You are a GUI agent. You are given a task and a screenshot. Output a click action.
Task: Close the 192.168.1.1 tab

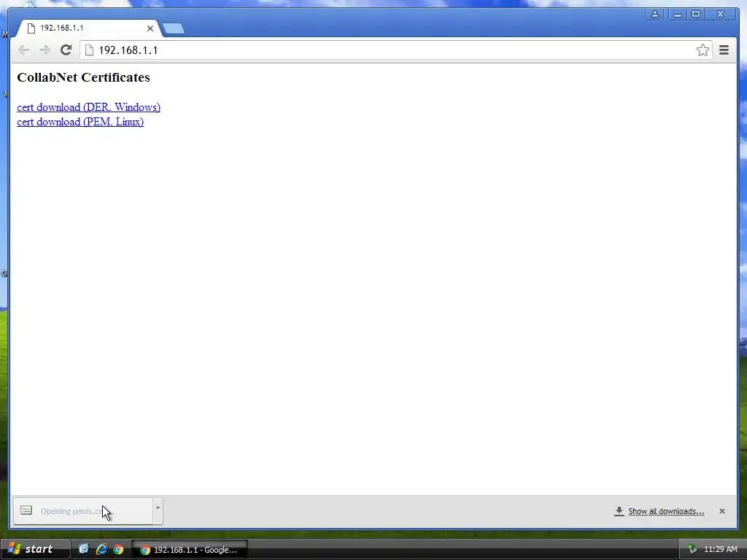point(150,28)
